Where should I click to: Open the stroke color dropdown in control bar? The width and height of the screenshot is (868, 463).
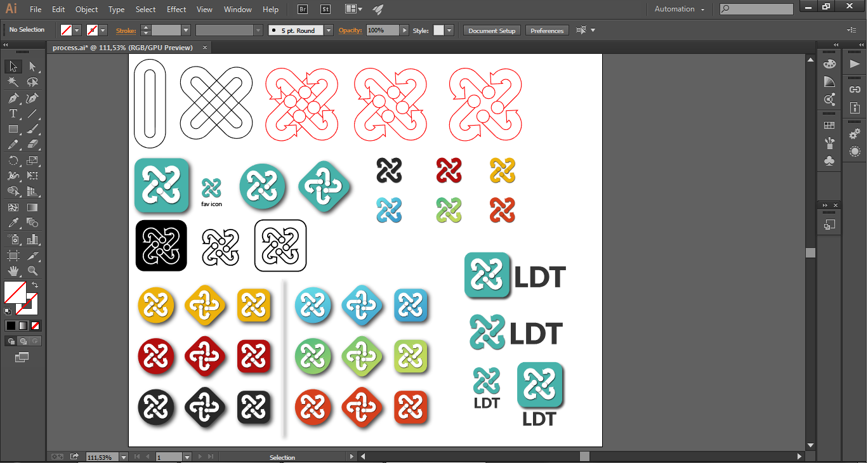tap(103, 30)
